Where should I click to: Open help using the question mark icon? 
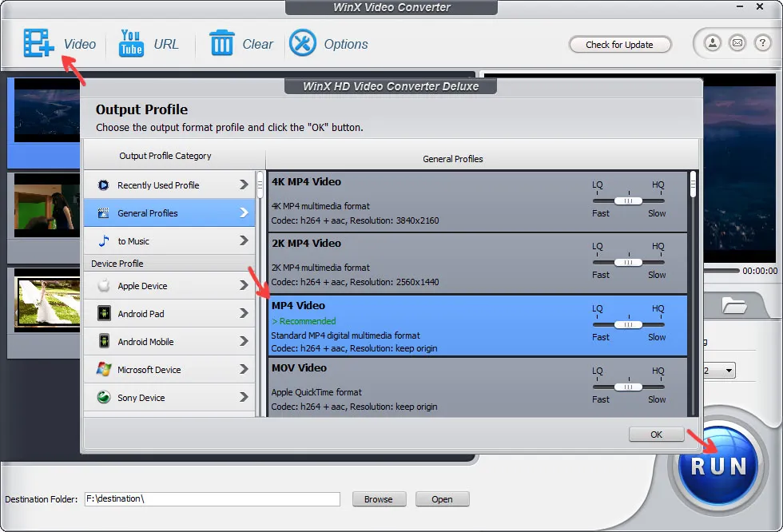[x=763, y=43]
